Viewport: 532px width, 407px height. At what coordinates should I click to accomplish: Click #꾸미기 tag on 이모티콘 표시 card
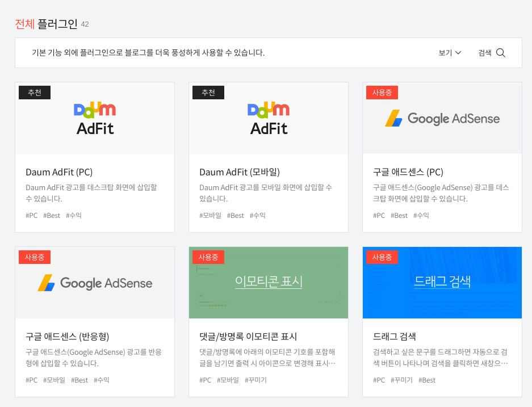pyautogui.click(x=256, y=380)
